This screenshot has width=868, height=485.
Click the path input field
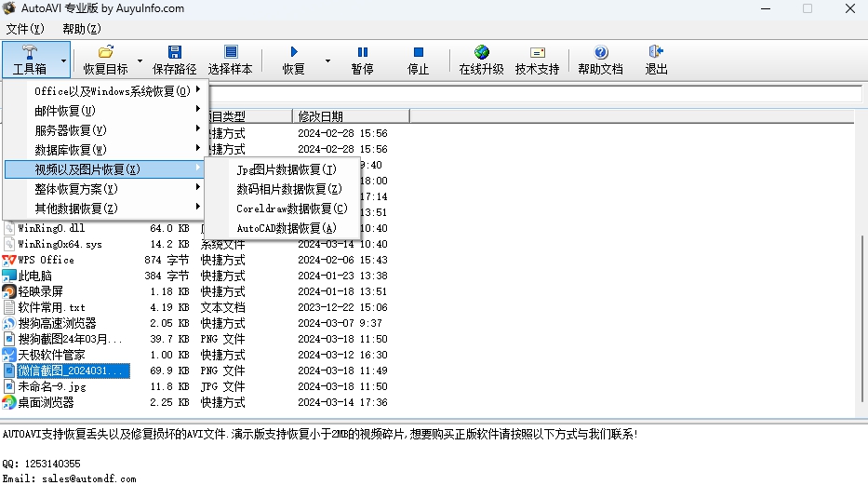(536, 94)
